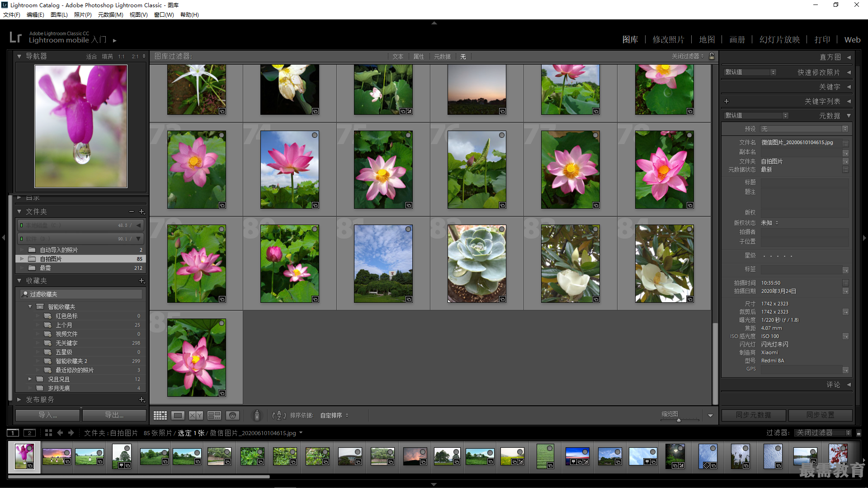This screenshot has width=868, height=488.
Task: Switch to 幻灯片放映 Slideshow module
Action: click(779, 40)
